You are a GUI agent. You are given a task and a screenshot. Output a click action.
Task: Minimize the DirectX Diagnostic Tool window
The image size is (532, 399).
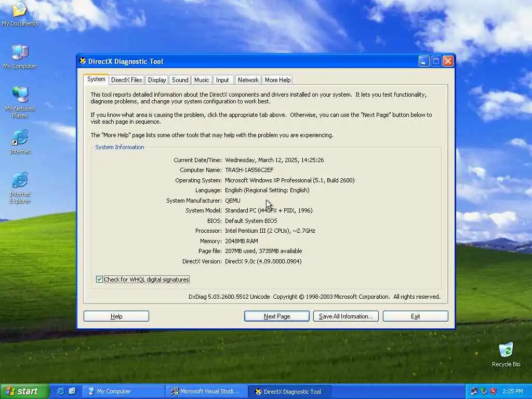pyautogui.click(x=424, y=61)
